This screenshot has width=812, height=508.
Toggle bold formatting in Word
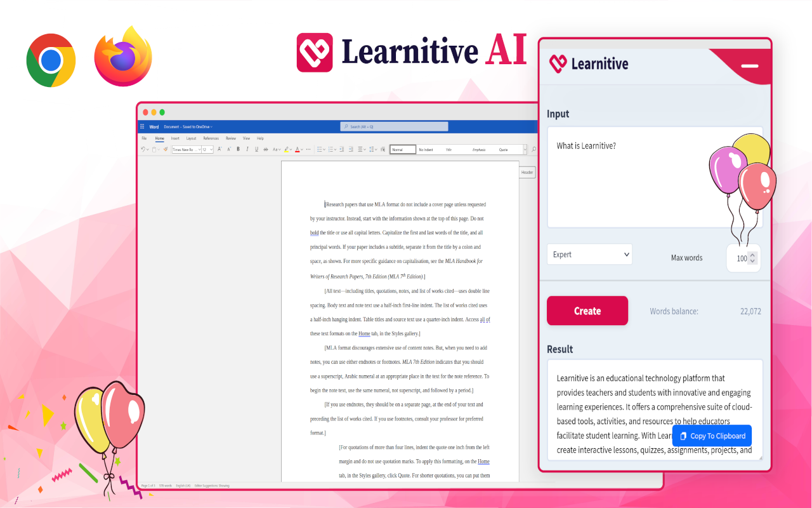click(238, 149)
